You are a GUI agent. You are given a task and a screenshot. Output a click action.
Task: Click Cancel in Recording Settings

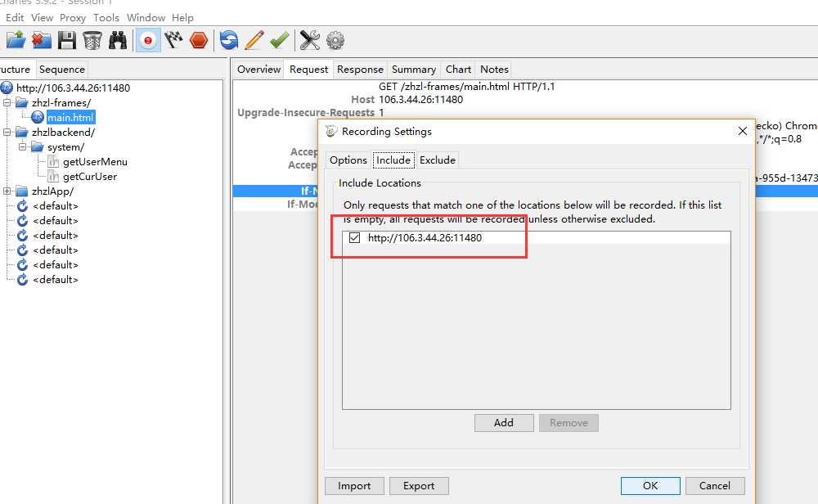715,486
